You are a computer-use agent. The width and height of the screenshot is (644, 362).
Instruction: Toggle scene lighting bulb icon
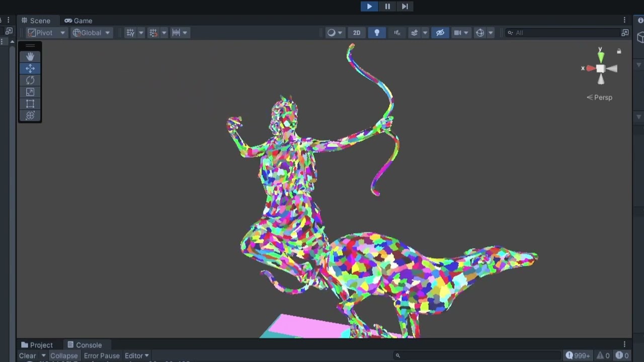(377, 33)
